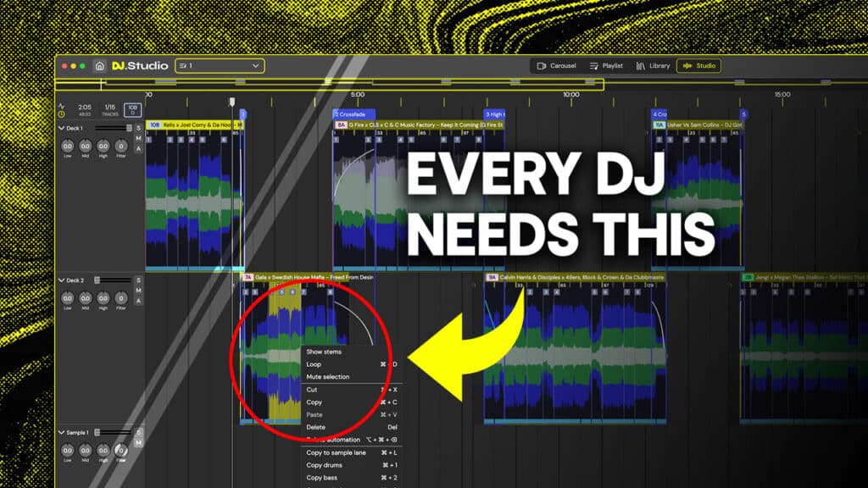Click the Deck 1 Filter knob
This screenshot has width=868, height=488.
click(x=121, y=147)
